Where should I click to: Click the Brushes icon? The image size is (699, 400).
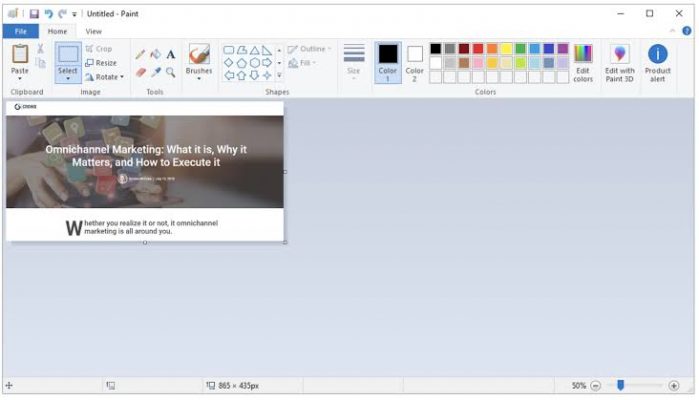tap(199, 54)
